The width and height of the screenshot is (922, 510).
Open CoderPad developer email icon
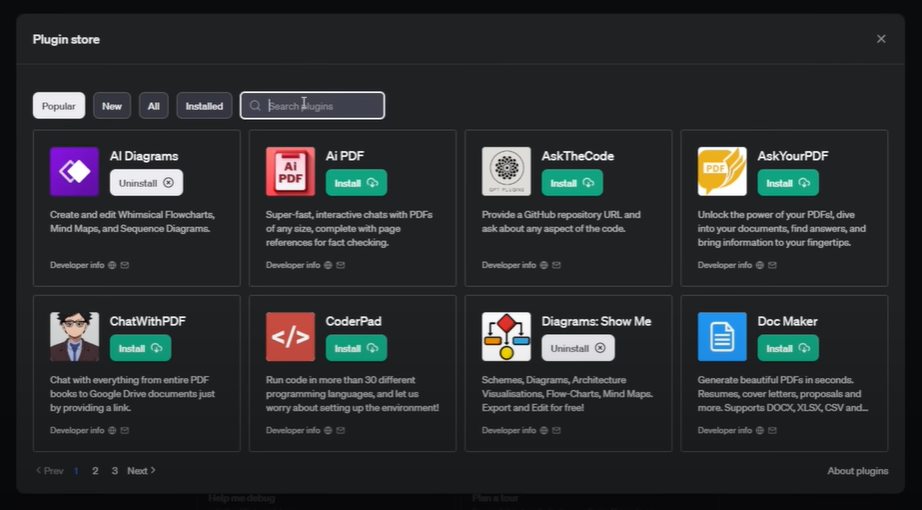point(340,431)
